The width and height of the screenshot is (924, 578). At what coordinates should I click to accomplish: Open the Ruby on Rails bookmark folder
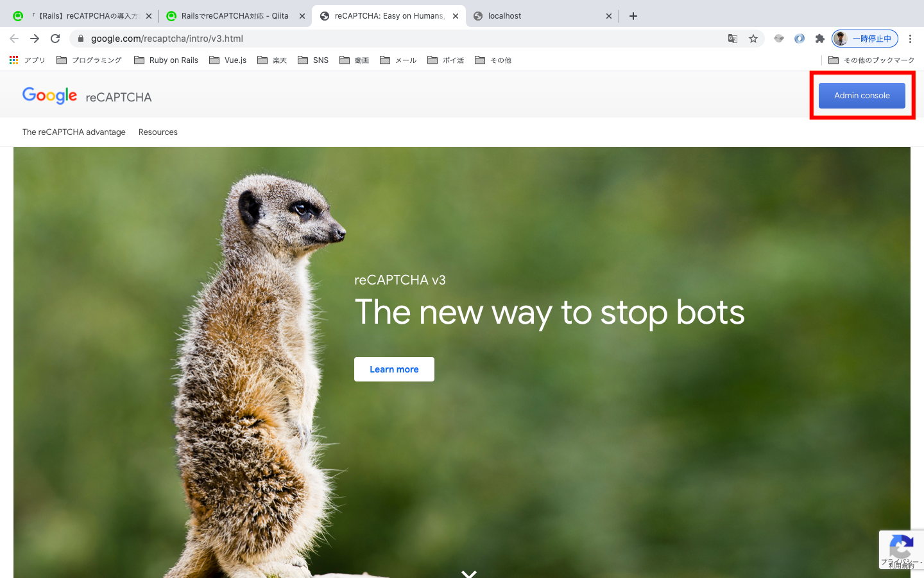tap(166, 60)
